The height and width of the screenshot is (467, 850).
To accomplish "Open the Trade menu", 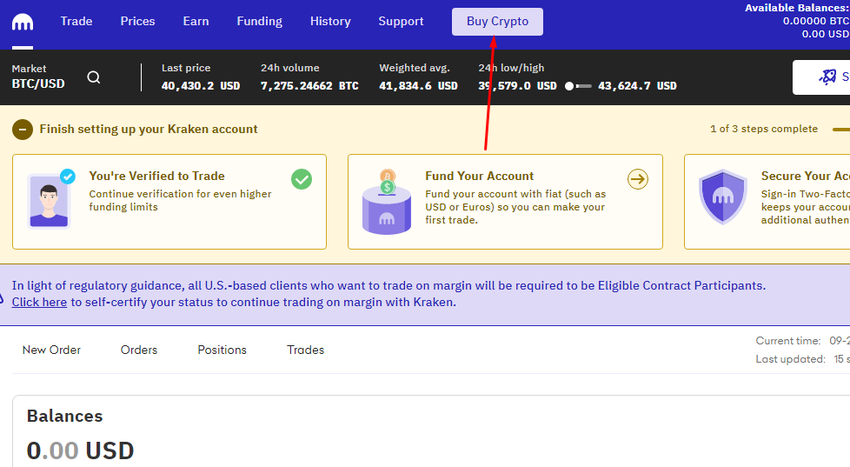I will pos(76,21).
